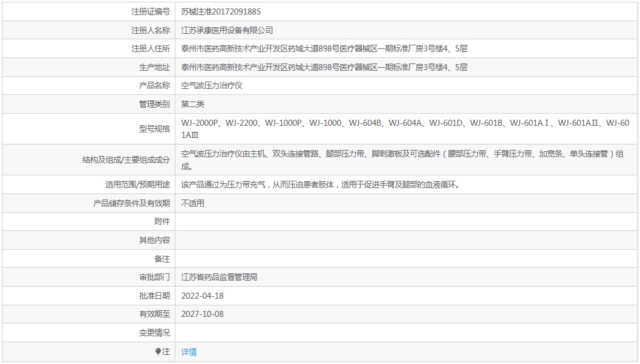Click the 有效期至 label
This screenshot has width=640, height=364.
154,314
